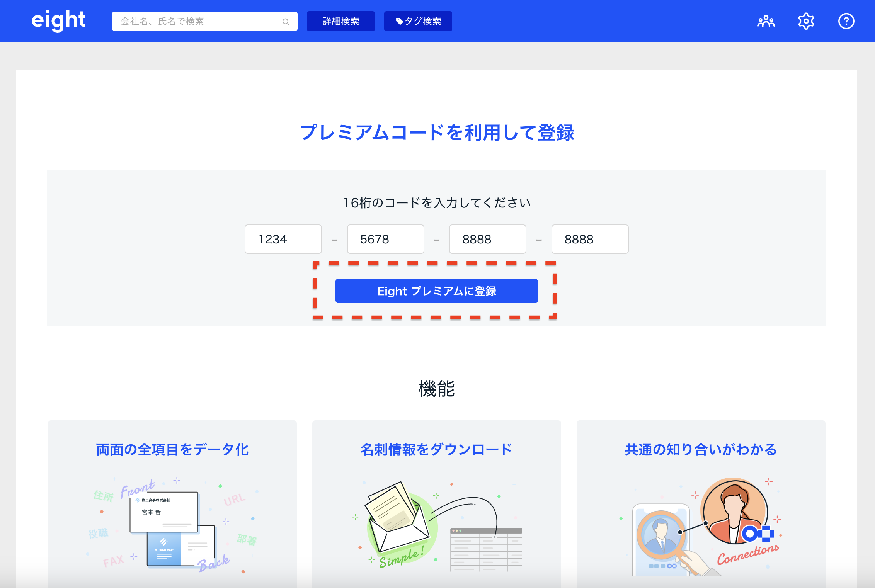
Task: Select the code field containing 1234
Action: pyautogui.click(x=283, y=239)
